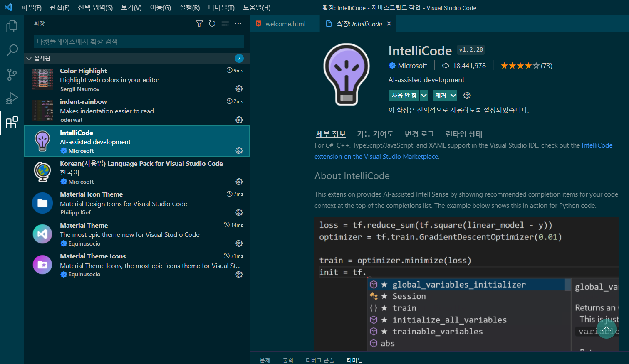Click the 사용 안 함 button

(x=404, y=96)
